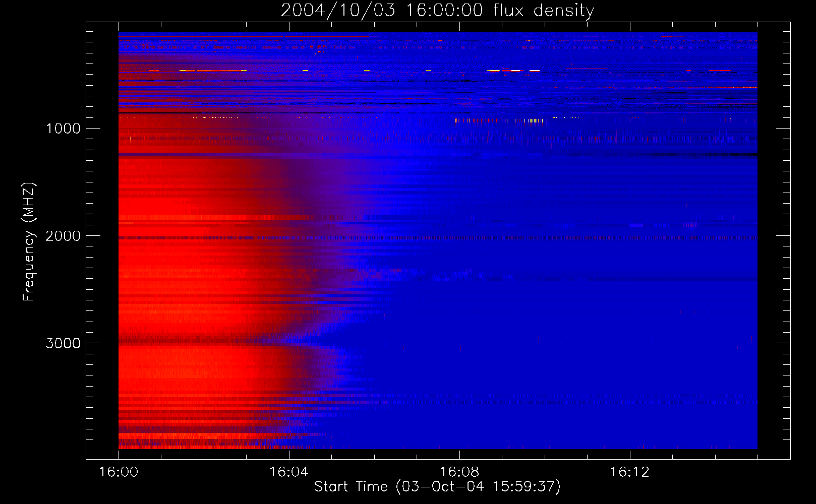
Task: Click the 3000 frequency tick label
Action: click(x=63, y=343)
